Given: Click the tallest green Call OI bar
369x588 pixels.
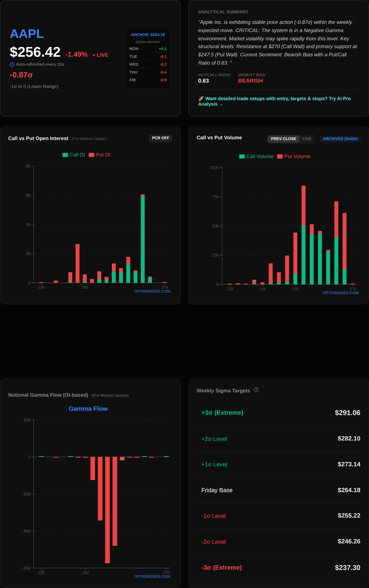Looking at the screenshot, I should point(142,239).
